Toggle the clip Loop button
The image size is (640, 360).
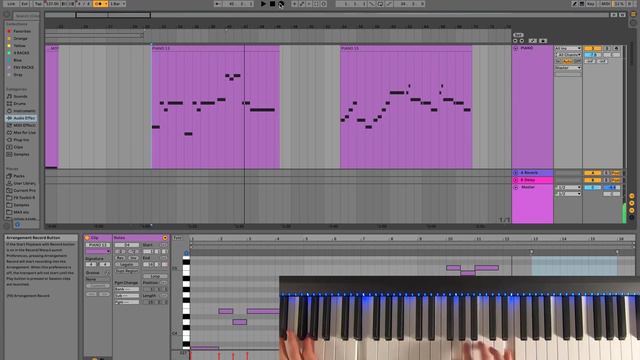[x=155, y=276]
